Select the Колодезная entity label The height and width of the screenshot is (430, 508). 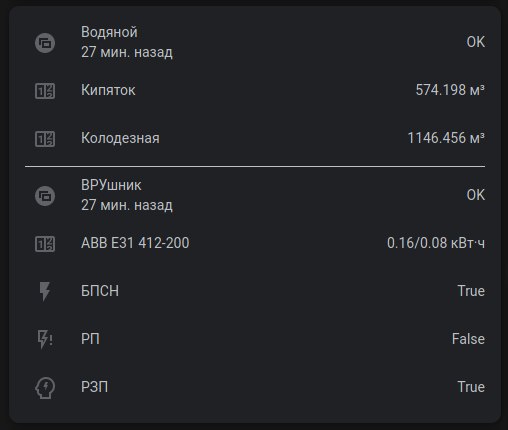(120, 138)
